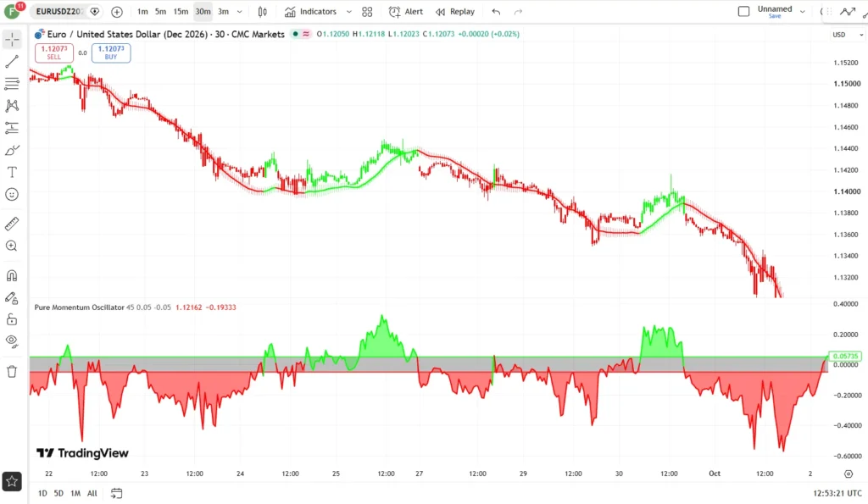This screenshot has width=868, height=504.
Task: Expand the indicators favorites dropdown arrow
Action: pyautogui.click(x=348, y=11)
